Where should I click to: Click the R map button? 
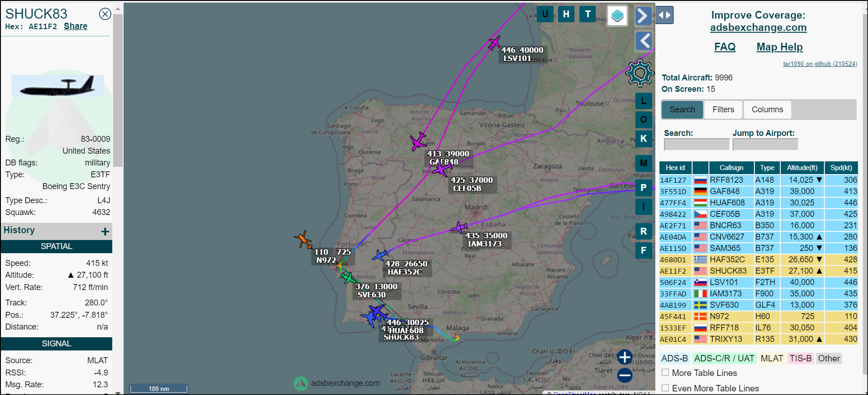point(644,231)
